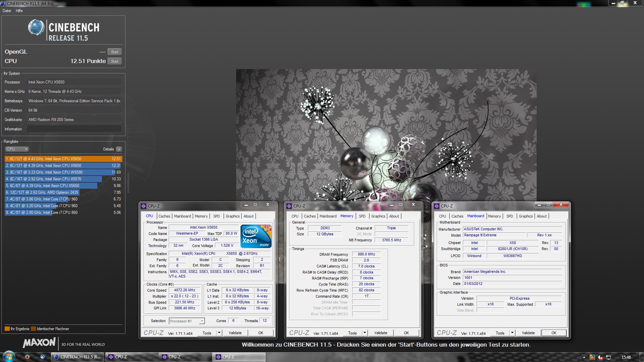The width and height of the screenshot is (644, 362).
Task: Switch to CINEBENCH R11.5 taskbar button
Action: pyautogui.click(x=78, y=357)
